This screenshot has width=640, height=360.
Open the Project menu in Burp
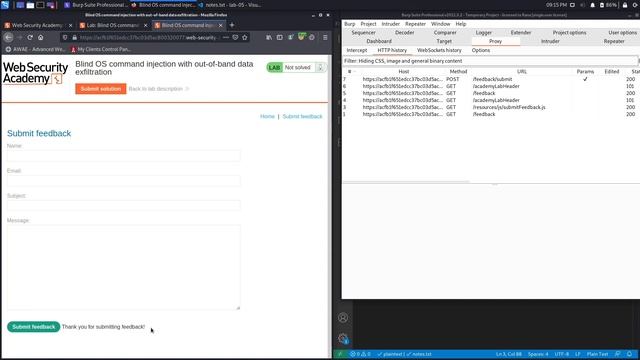368,24
